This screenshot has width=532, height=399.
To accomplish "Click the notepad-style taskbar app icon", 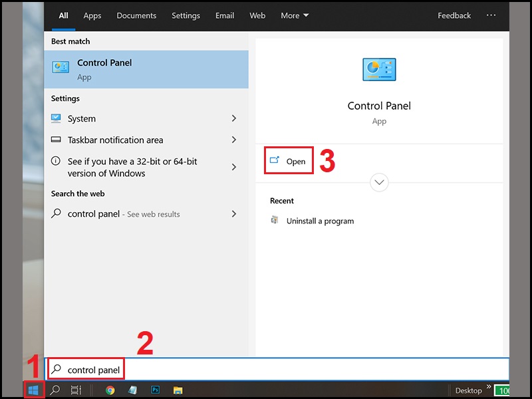I will 132,390.
